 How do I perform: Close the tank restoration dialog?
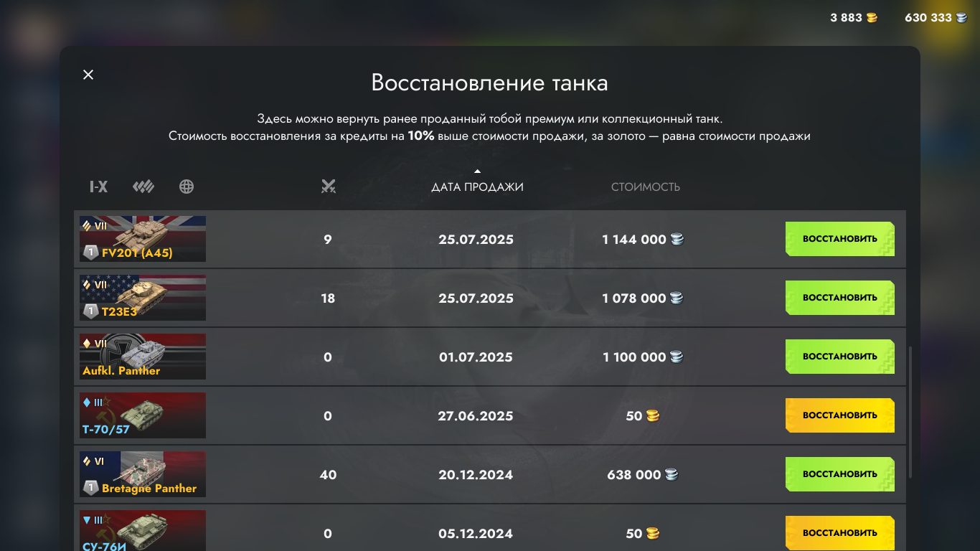click(x=88, y=75)
